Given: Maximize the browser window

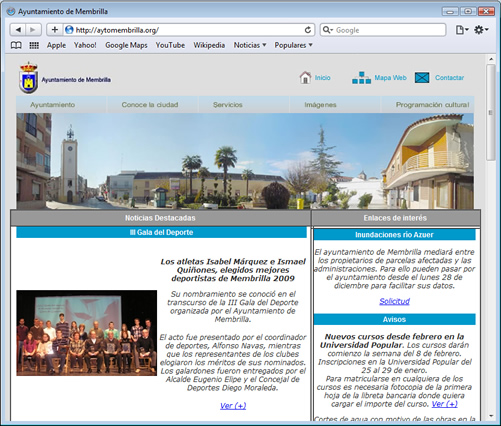Looking at the screenshot, I should click(468, 11).
